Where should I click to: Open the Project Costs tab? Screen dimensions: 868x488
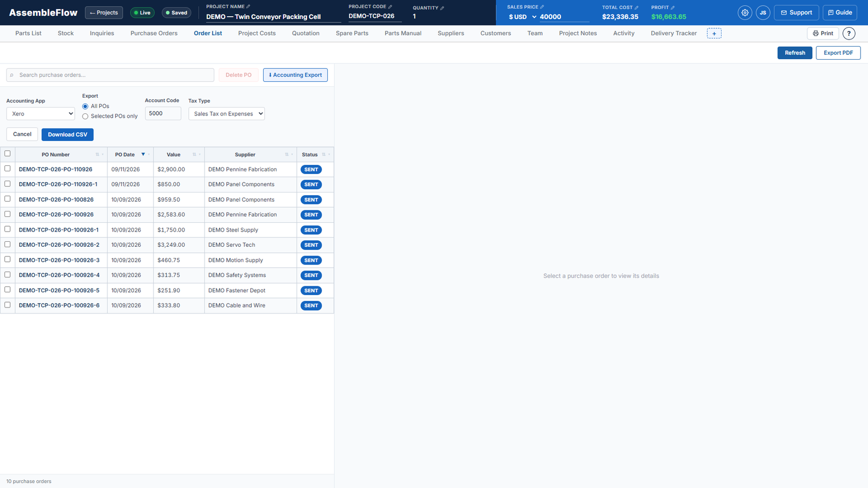point(257,34)
